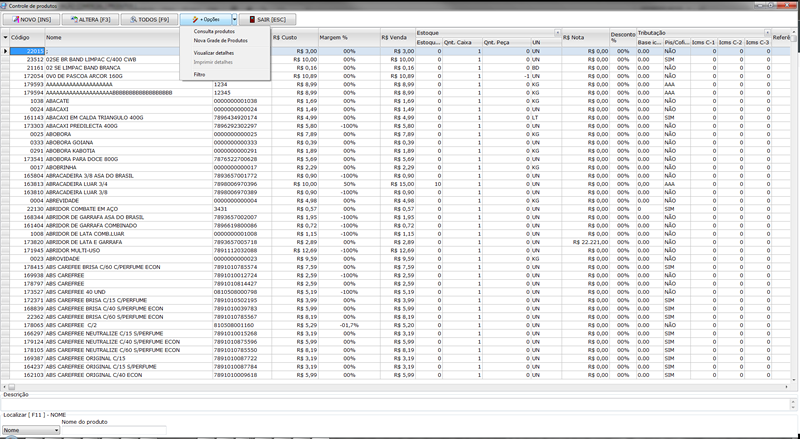Choose Nova Grade de Produtos option
The height and width of the screenshot is (439, 800).
coord(221,39)
